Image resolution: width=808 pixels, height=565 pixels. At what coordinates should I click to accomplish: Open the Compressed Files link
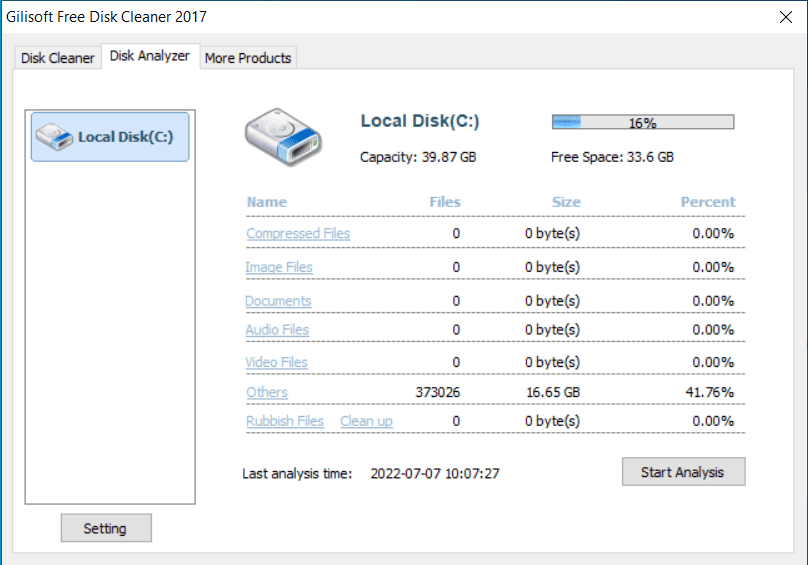[298, 234]
